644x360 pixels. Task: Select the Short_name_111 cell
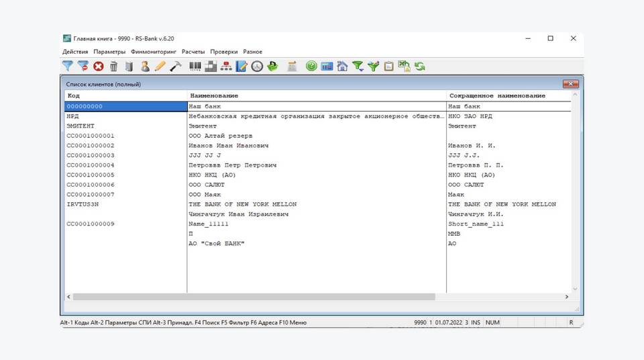[508, 224]
